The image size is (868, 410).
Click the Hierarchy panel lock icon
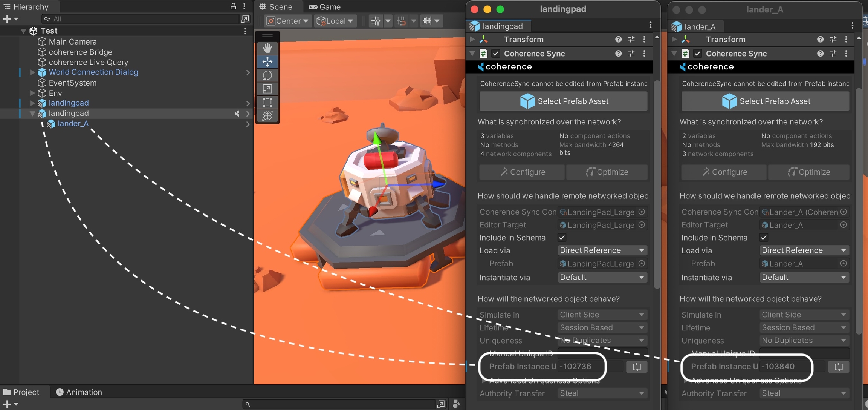coord(233,6)
